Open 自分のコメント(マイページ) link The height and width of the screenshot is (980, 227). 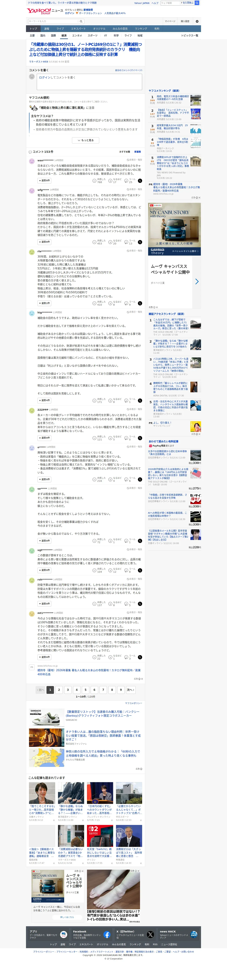pos(129,70)
